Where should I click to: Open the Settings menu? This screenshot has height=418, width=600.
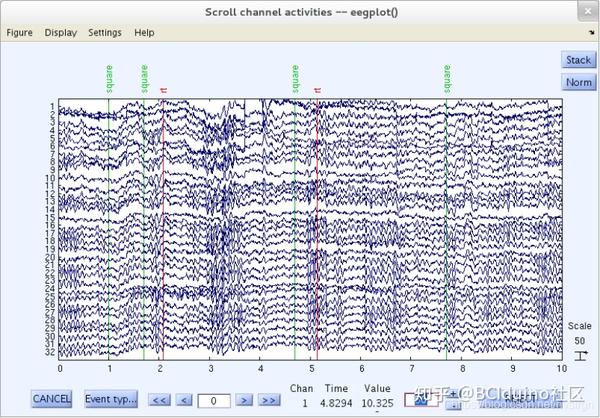(x=104, y=32)
